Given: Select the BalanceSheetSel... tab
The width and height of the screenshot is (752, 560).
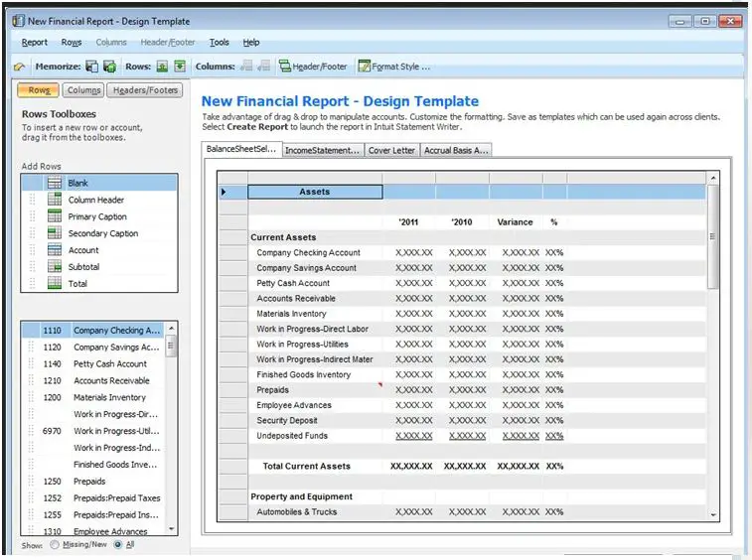Looking at the screenshot, I should click(x=241, y=149).
